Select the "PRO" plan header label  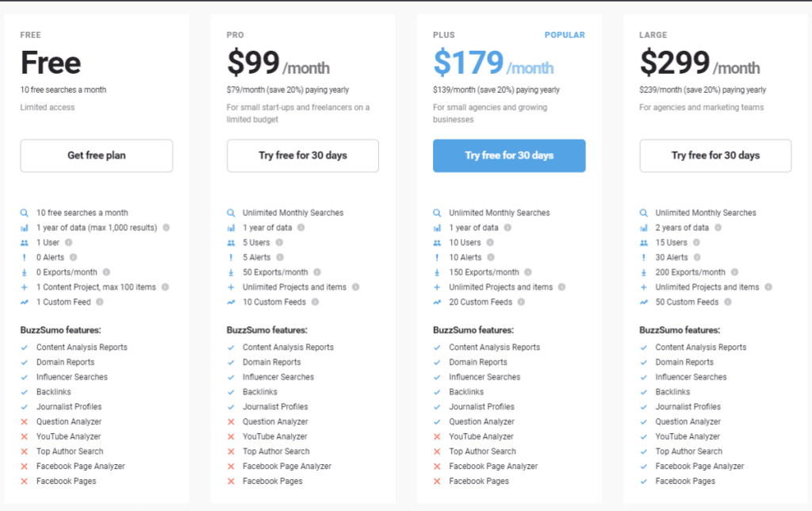click(235, 35)
